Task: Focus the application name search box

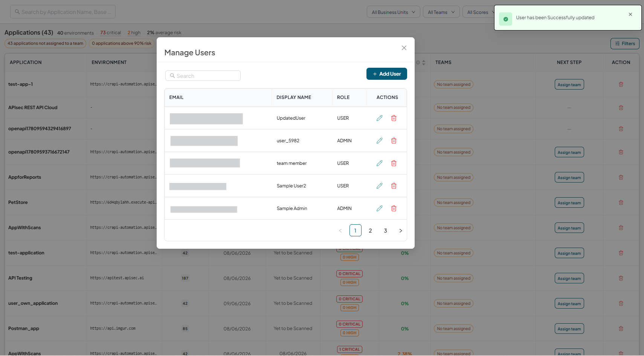Action: click(x=63, y=12)
